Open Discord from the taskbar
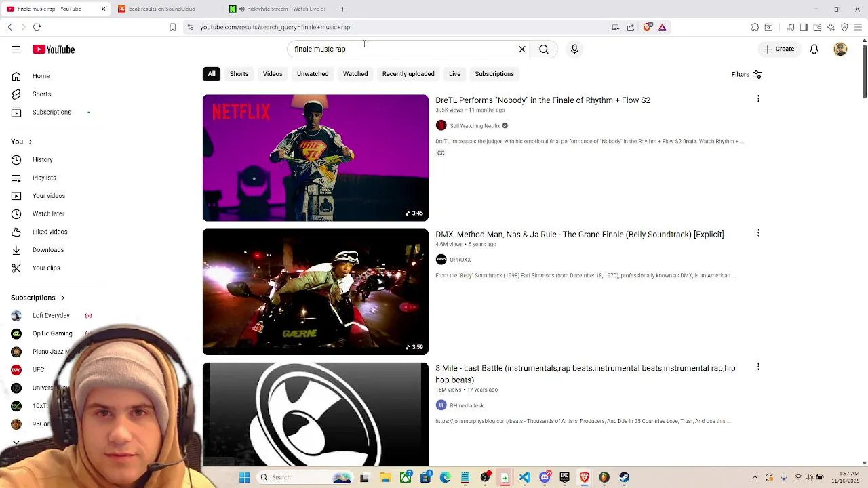 point(545,477)
